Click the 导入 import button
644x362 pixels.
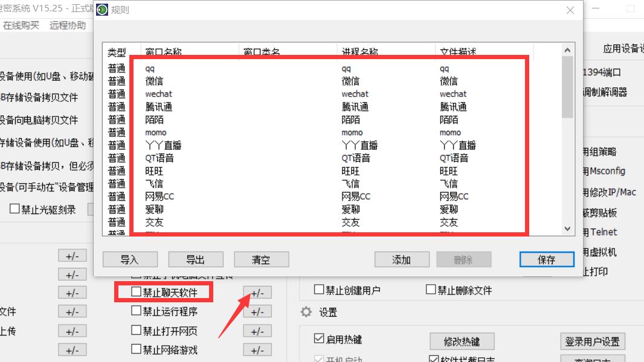(x=130, y=259)
